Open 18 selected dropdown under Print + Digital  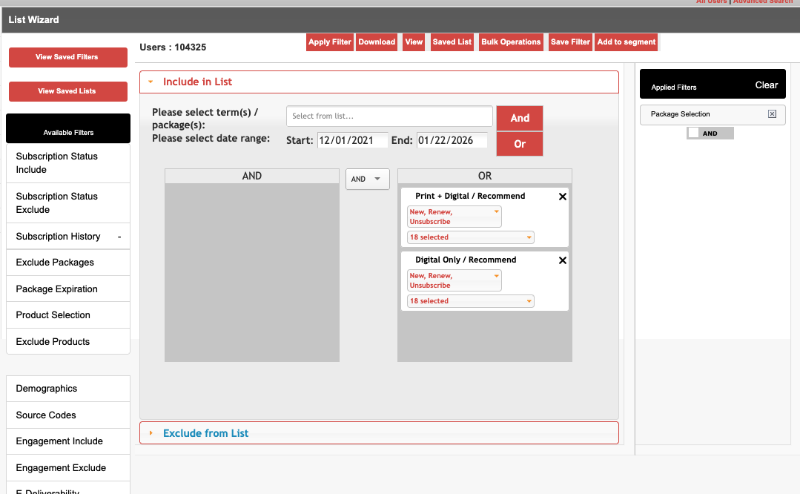(470, 237)
